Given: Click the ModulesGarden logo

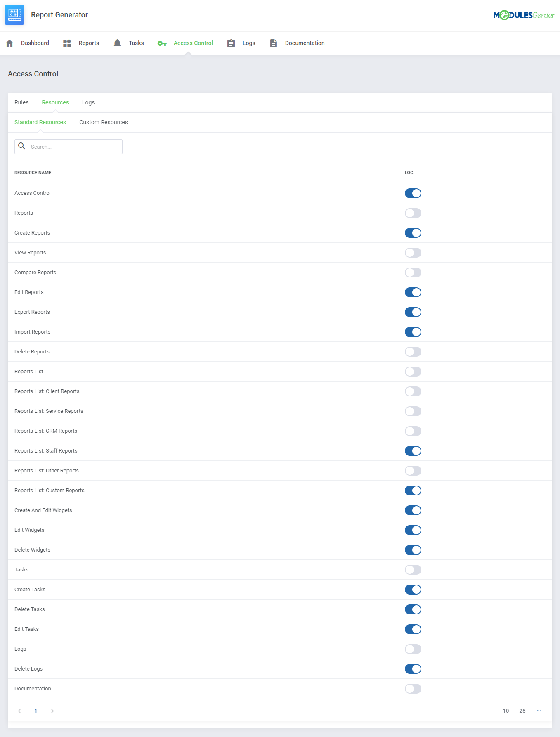Looking at the screenshot, I should tap(524, 15).
